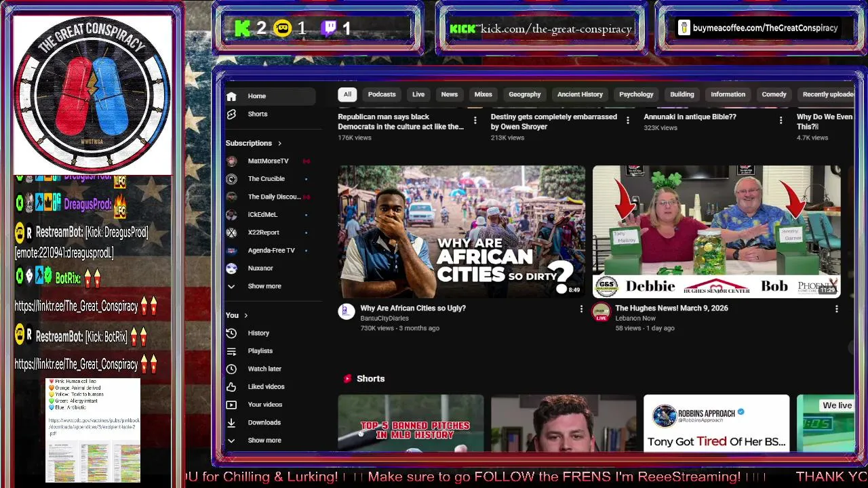Open more options for Hughes News video
This screenshot has height=488, width=868.
click(x=836, y=308)
